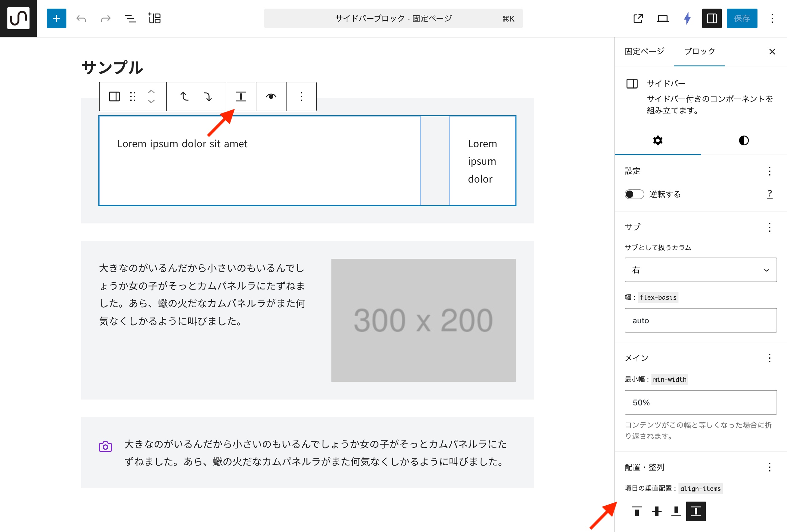Open page preview in new tab icon
The image size is (787, 532).
click(638, 18)
